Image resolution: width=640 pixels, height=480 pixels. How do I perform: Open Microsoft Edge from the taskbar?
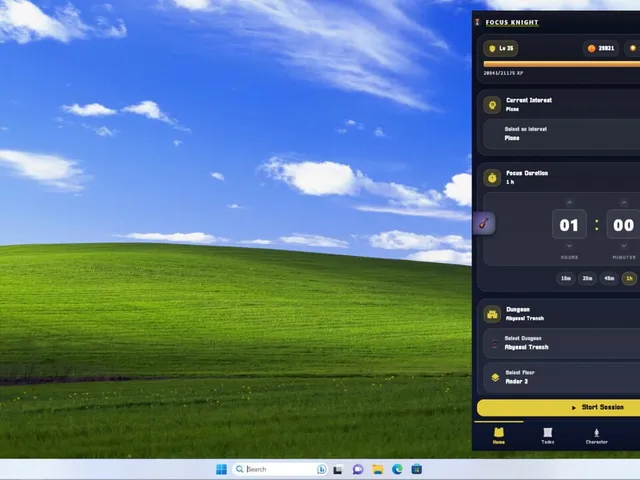[397, 469]
